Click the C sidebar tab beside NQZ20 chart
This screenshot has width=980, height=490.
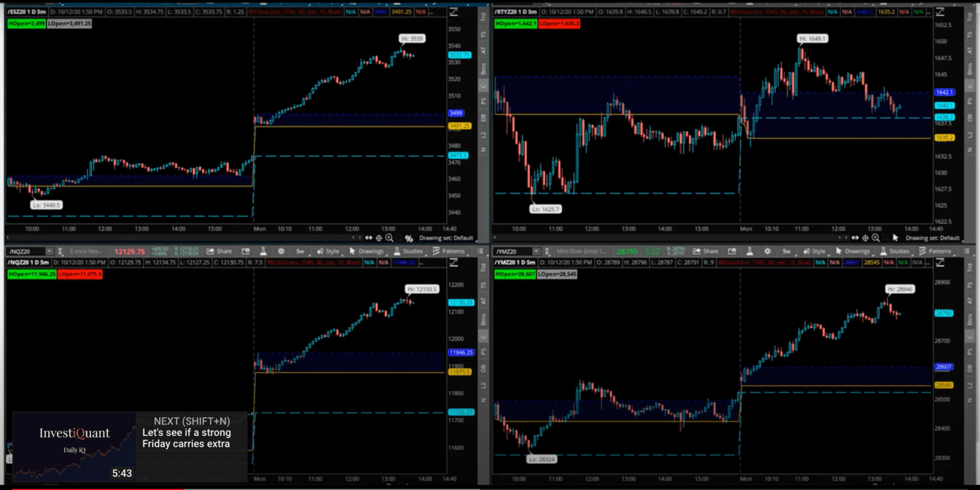point(483,337)
